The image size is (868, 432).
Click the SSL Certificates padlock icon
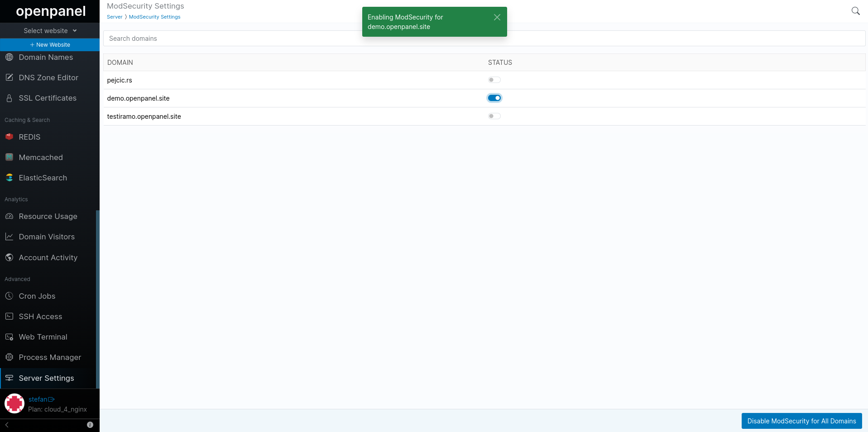tap(9, 98)
